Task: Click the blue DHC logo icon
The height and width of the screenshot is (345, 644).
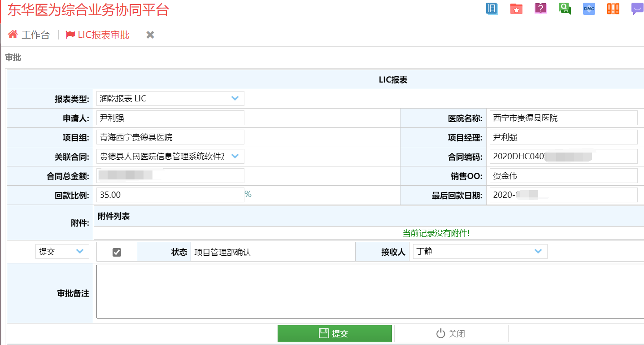Action: coord(589,9)
